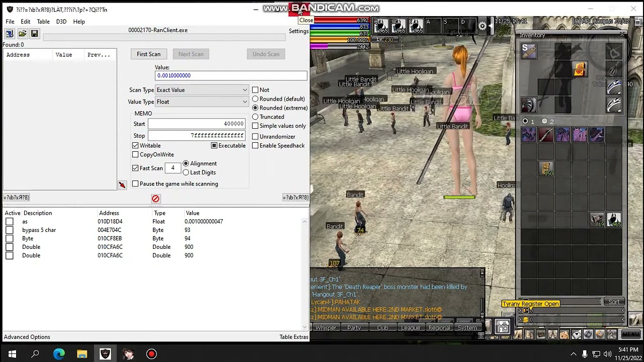Select the Rounded (default) radio option
Image resolution: width=644 pixels, height=362 pixels.
tap(255, 99)
